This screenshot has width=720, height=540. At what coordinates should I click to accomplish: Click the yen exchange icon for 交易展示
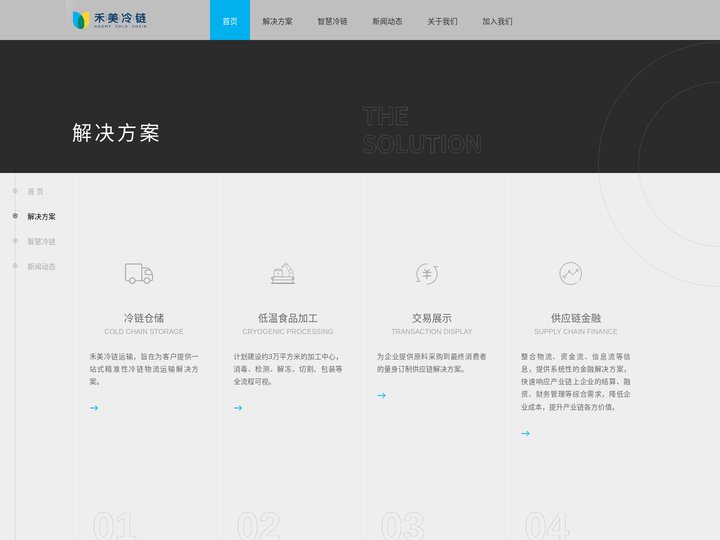tap(427, 274)
